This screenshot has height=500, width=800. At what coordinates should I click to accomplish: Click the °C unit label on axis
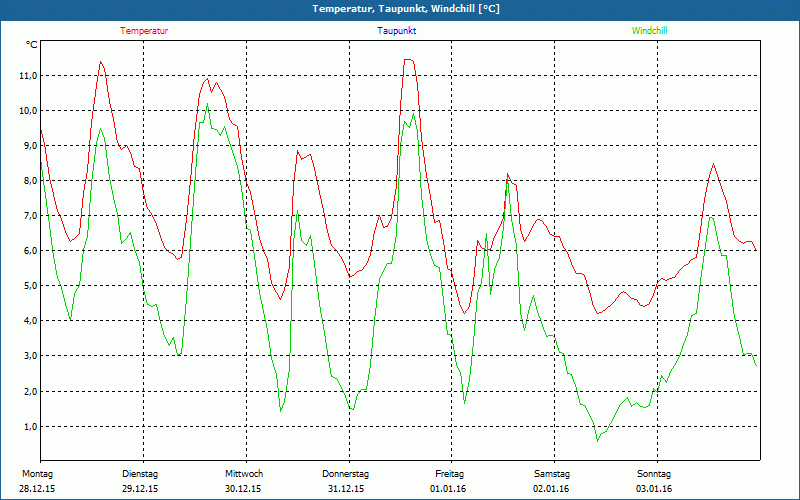pyautogui.click(x=32, y=45)
